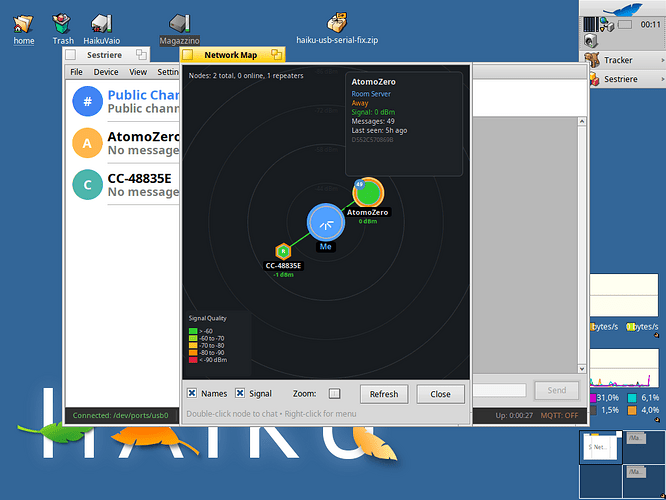This screenshot has height=500, width=666.
Task: Click the Nodes: 2 total summary text
Action: coord(246,76)
